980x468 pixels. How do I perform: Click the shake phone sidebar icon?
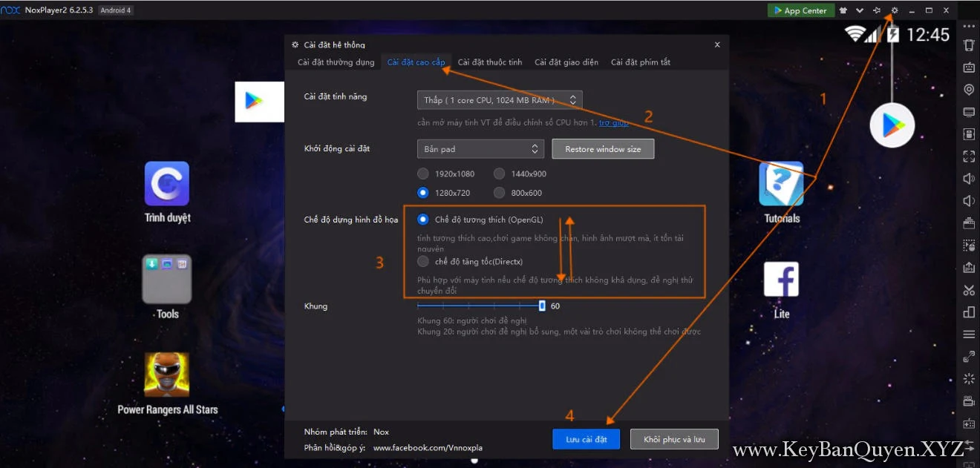click(x=969, y=45)
